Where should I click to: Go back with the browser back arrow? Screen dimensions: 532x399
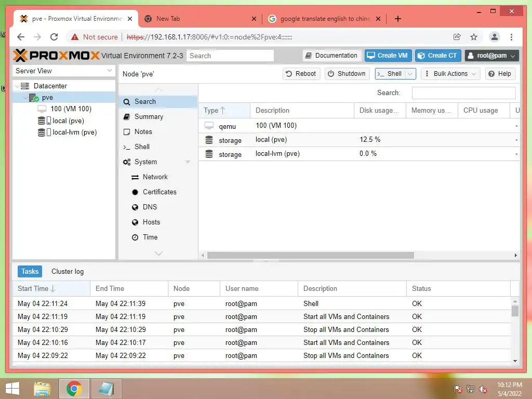pos(21,37)
